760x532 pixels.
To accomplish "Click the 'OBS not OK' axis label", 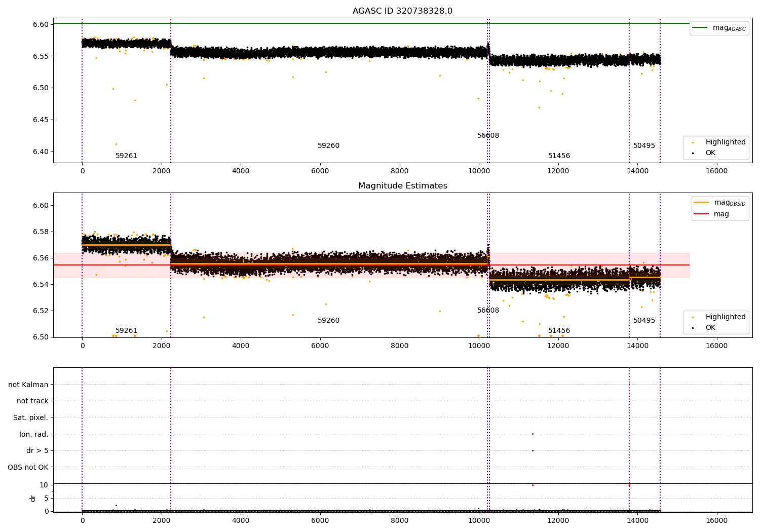I will coord(28,467).
